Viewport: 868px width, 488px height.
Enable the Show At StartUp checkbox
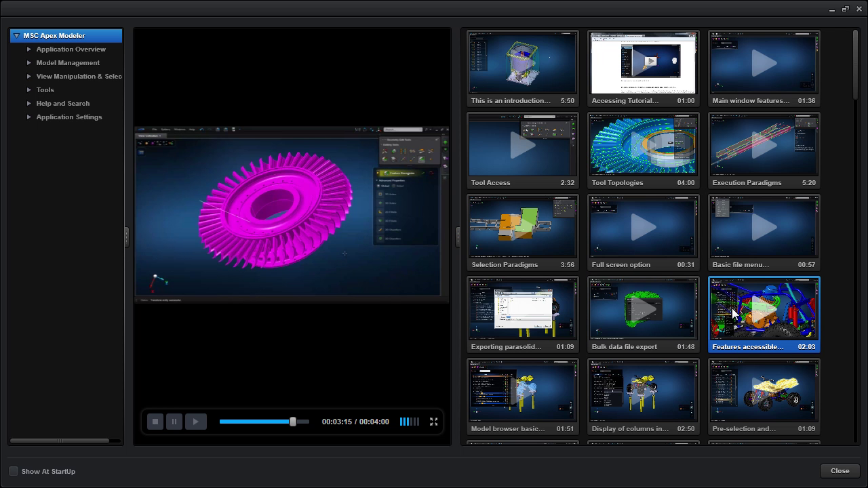pos(14,471)
